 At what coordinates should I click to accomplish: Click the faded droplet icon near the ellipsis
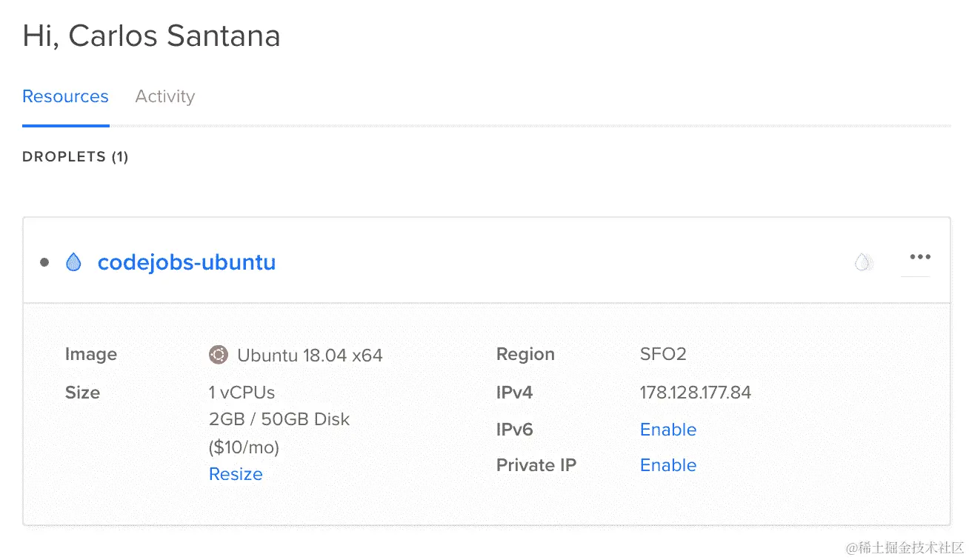tap(862, 261)
